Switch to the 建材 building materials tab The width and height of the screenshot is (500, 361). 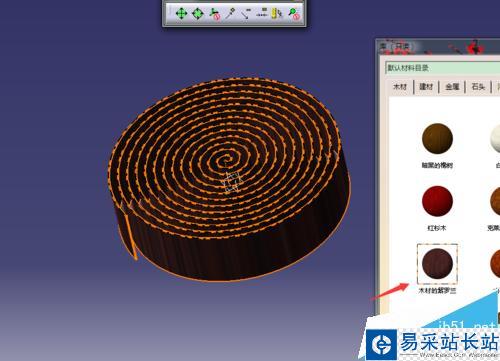click(426, 87)
